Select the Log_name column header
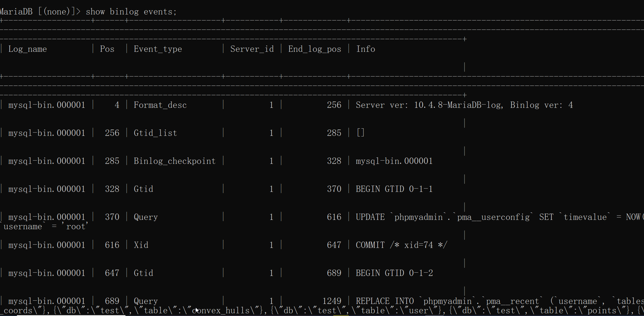This screenshot has width=644, height=316. (x=27, y=49)
